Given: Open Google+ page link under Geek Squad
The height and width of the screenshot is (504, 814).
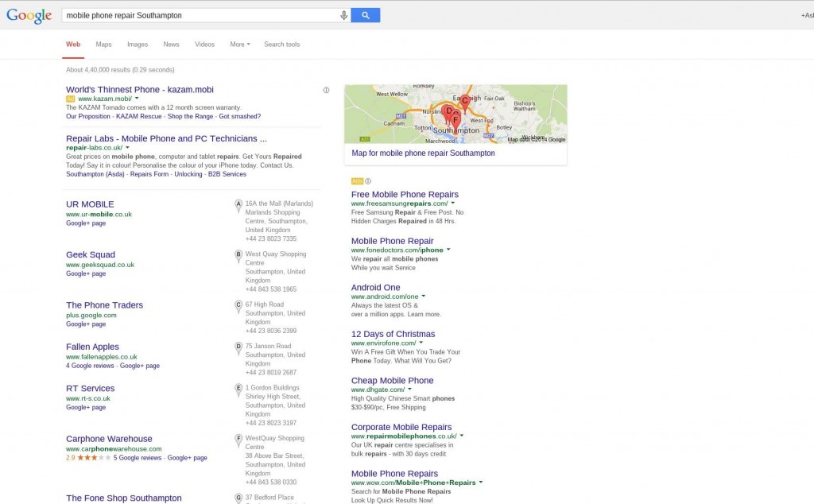Looking at the screenshot, I should pyautogui.click(x=86, y=273).
